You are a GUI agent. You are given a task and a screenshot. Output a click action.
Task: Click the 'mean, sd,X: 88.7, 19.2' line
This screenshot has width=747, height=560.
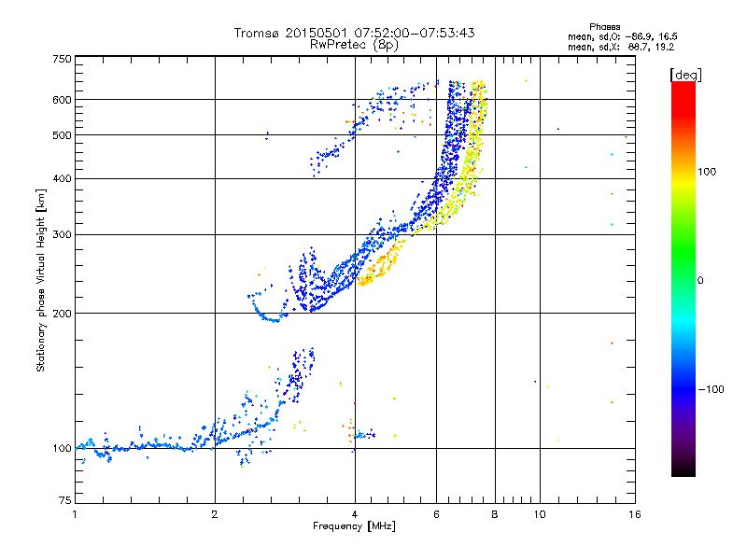point(621,47)
